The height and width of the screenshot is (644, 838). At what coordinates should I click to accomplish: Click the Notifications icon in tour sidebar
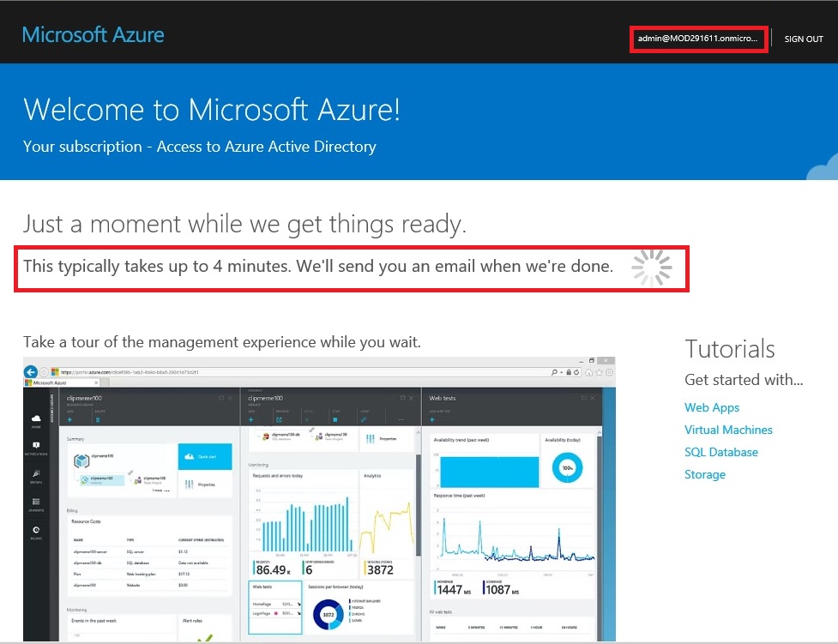pyautogui.click(x=36, y=448)
